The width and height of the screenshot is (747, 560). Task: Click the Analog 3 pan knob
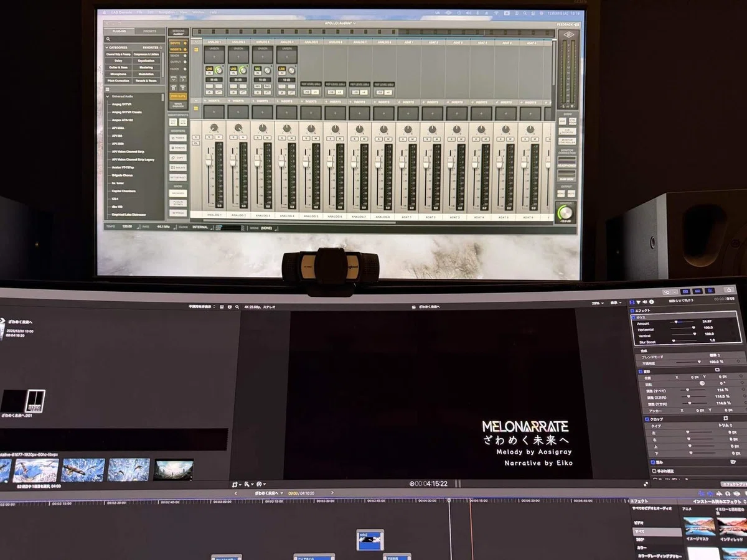pos(263,128)
